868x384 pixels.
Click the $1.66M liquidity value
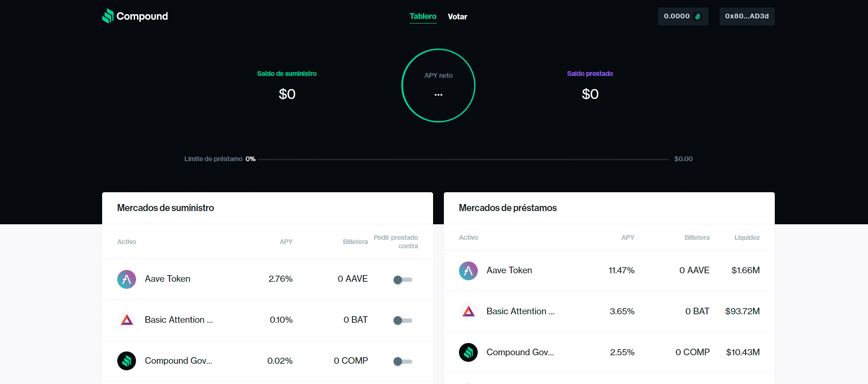[x=746, y=270]
